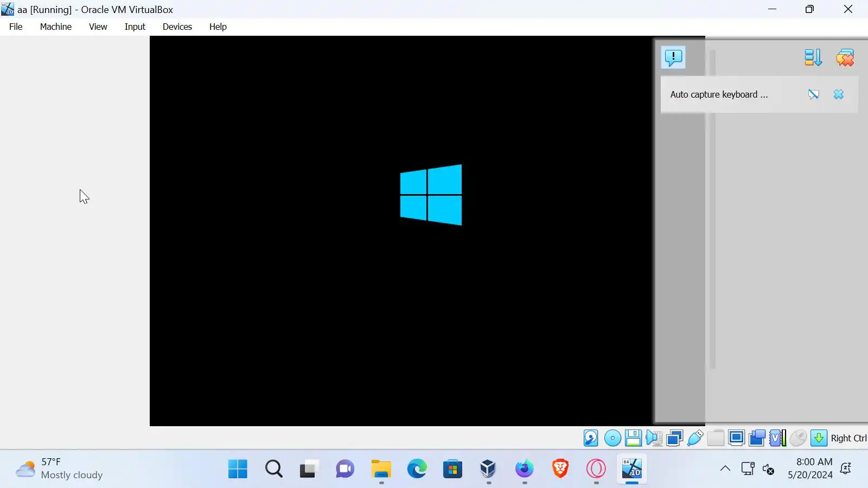This screenshot has height=488, width=868.
Task: Disable future 'Auto capture keyboard' messages
Action: [813, 94]
